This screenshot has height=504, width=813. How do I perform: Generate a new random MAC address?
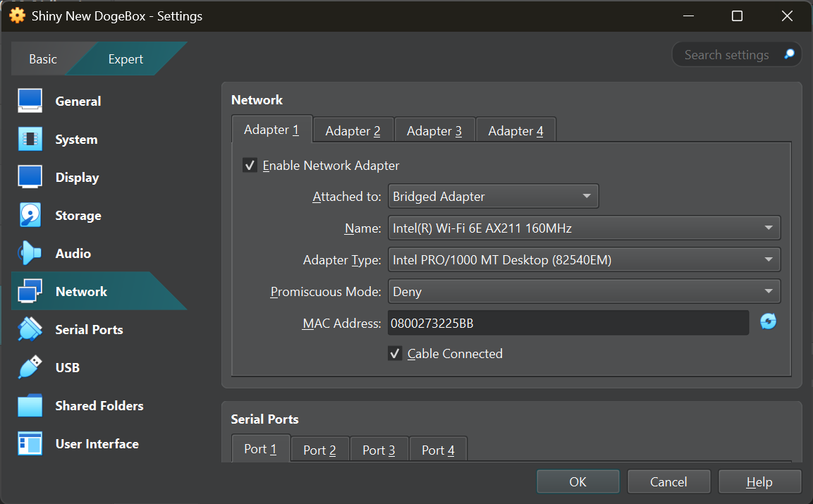768,321
